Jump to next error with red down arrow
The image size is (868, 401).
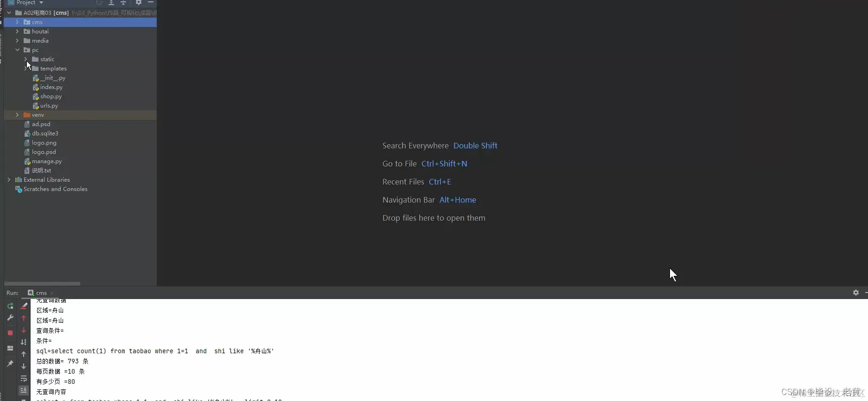[24, 330]
